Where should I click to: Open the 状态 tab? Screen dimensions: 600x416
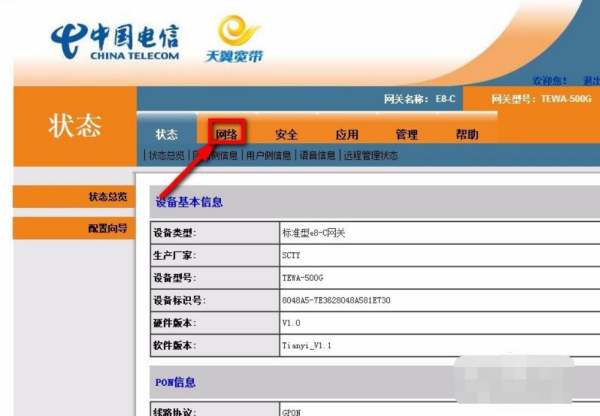[166, 134]
